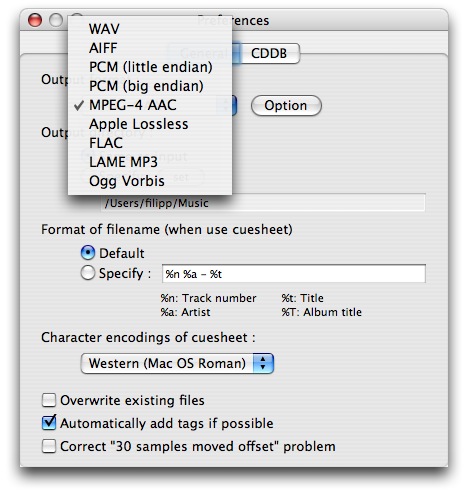
Task: Click the filename format text field
Action: (294, 274)
